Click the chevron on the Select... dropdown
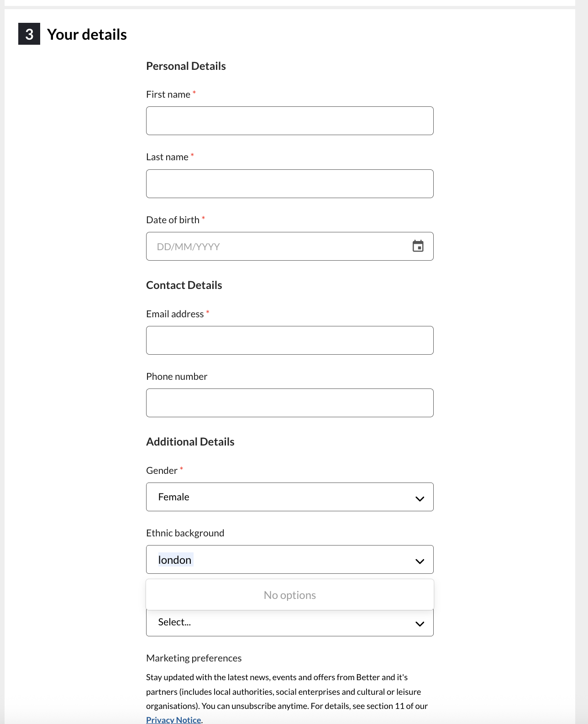The width and height of the screenshot is (588, 724). click(420, 624)
